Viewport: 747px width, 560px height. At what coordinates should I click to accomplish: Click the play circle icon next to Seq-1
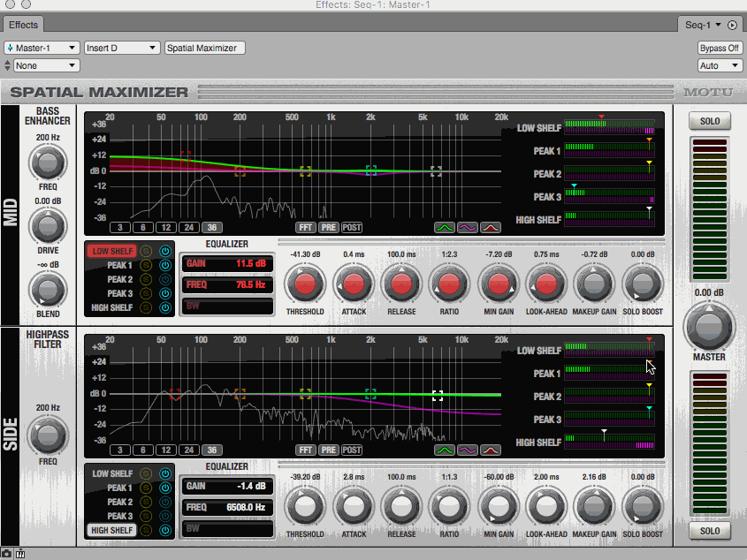click(x=732, y=25)
